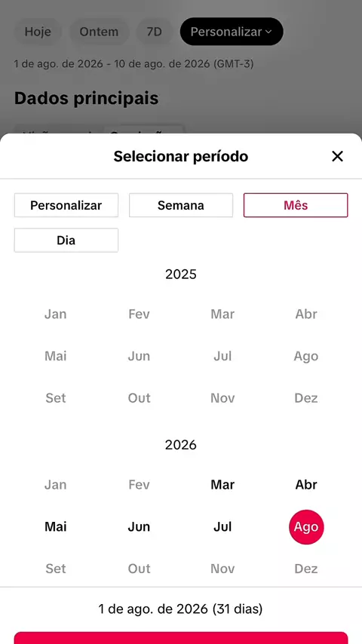Screen dimensions: 362x644
Task: Choose Jul 2026 in month grid
Action: point(222,526)
